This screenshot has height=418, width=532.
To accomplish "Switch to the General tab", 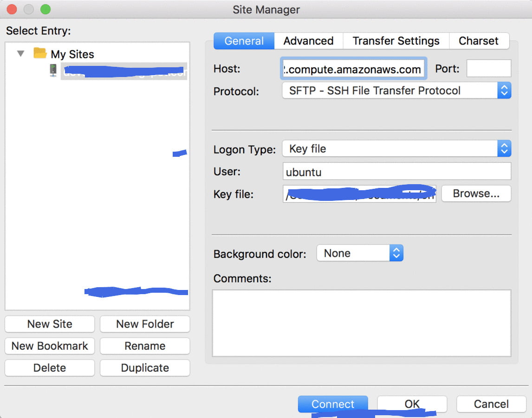I will (x=244, y=41).
